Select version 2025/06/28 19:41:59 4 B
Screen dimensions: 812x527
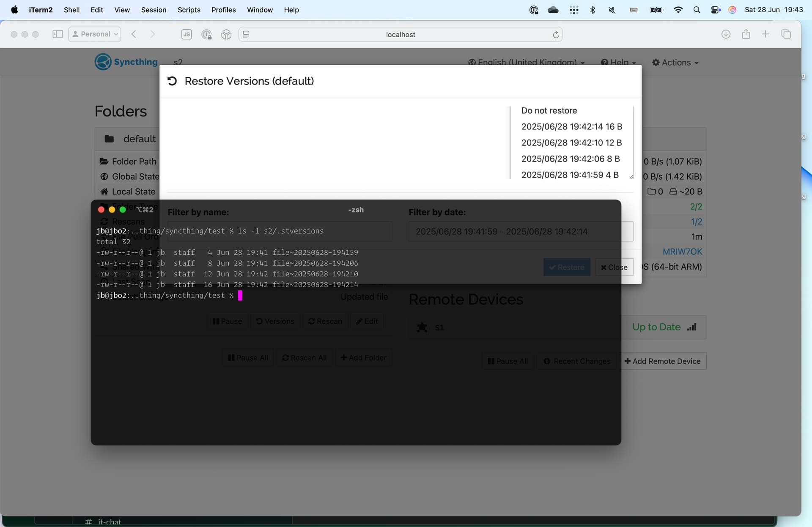click(571, 175)
